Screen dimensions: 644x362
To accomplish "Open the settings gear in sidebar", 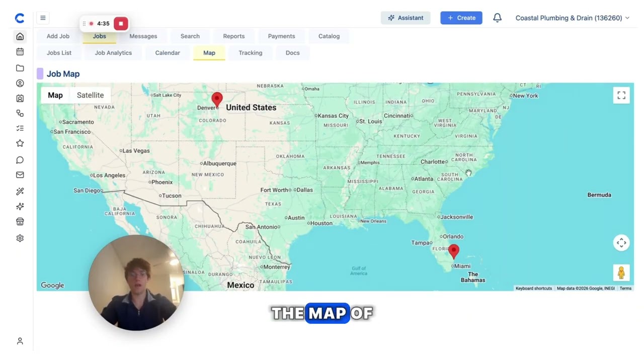I will [x=20, y=238].
